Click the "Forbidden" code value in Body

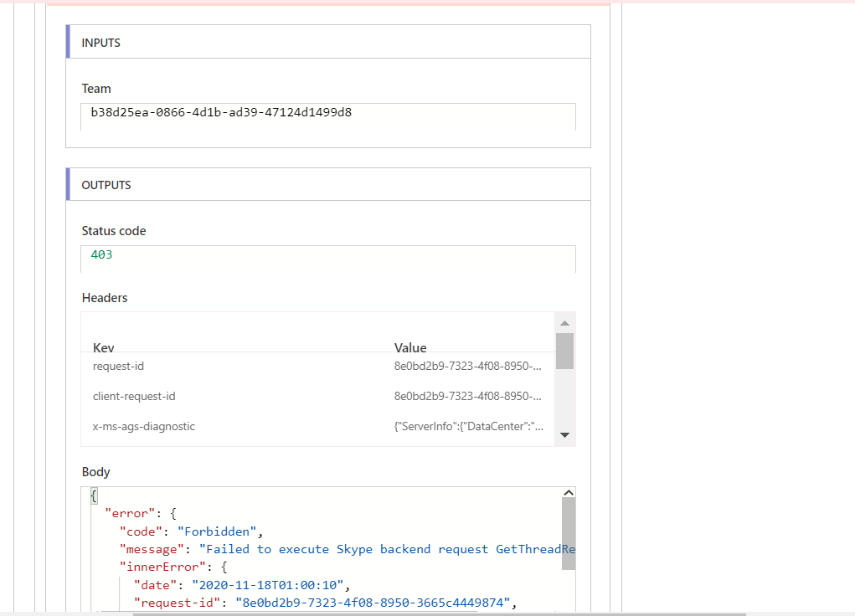coord(217,531)
